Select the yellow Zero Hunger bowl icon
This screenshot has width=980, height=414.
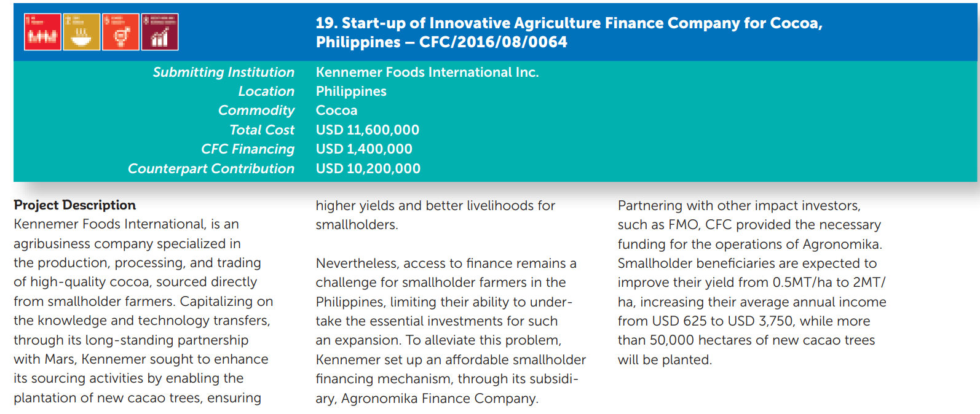point(81,32)
